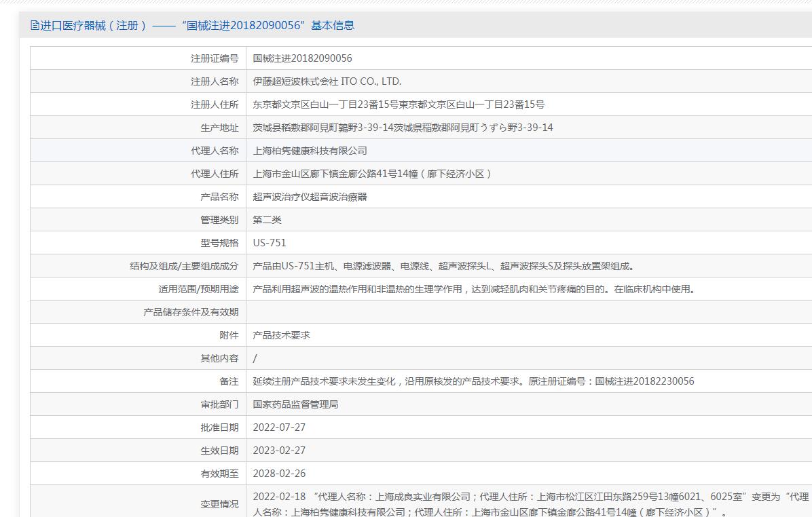Viewport: 812px width, 517px height.
Task: Select registration number value 国械注进20182090056
Action: (x=302, y=58)
